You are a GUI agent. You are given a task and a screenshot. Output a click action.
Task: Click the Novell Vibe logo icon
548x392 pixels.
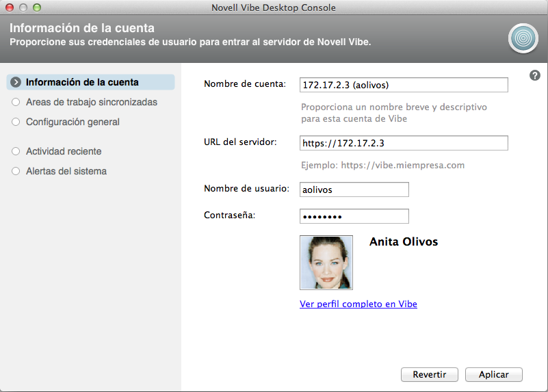523,38
